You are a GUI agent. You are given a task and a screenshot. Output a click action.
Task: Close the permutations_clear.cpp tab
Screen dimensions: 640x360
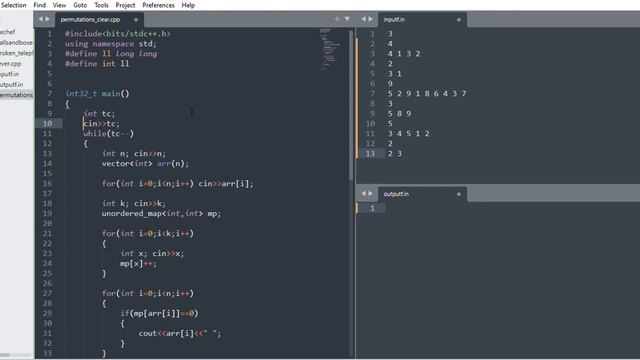[x=136, y=20]
